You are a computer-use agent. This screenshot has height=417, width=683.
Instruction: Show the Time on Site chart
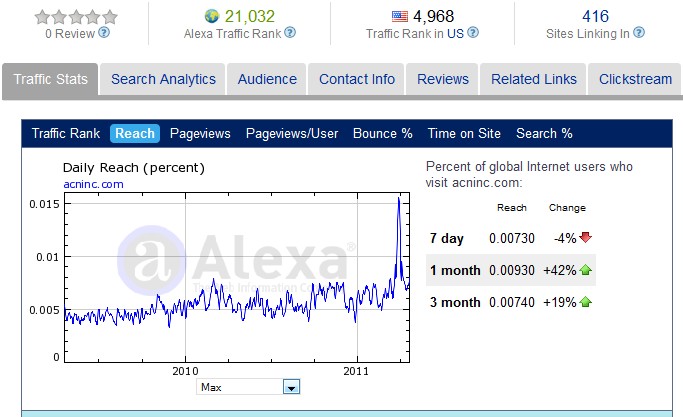[464, 133]
